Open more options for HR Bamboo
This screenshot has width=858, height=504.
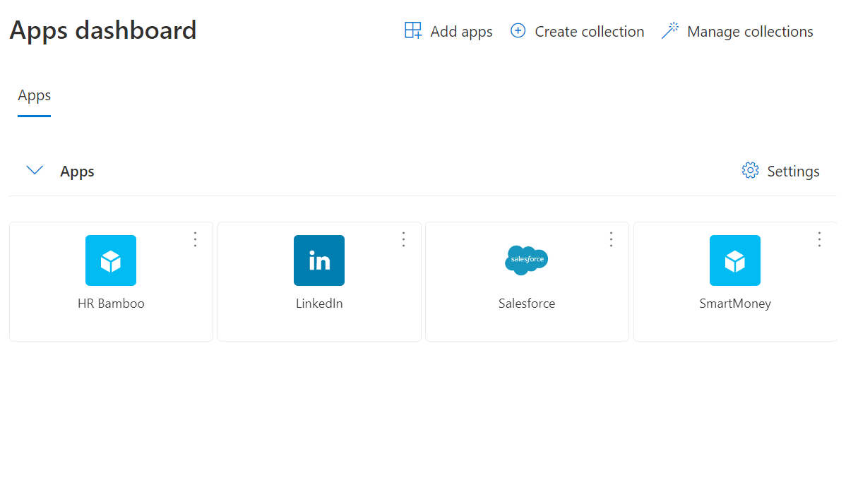pos(196,239)
